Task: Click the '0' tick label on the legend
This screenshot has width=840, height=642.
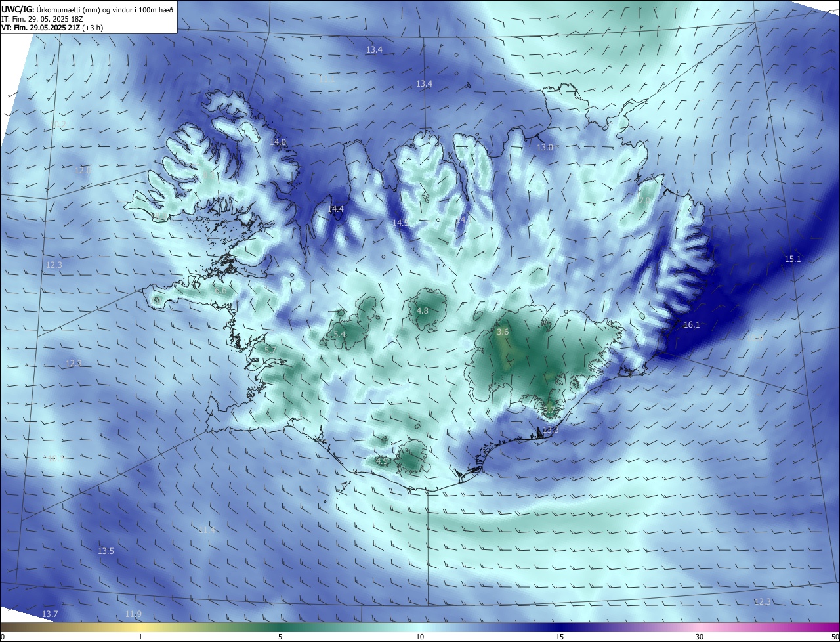Action: [x=2, y=637]
